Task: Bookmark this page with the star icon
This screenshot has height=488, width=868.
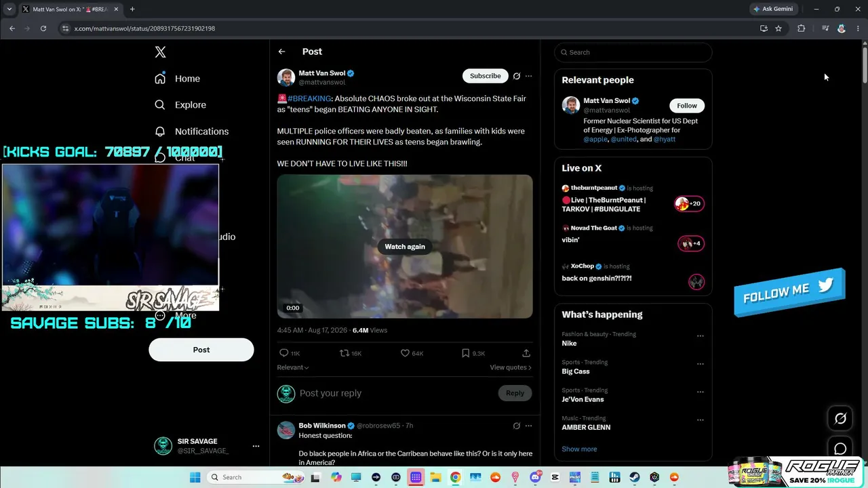Action: 778,28
